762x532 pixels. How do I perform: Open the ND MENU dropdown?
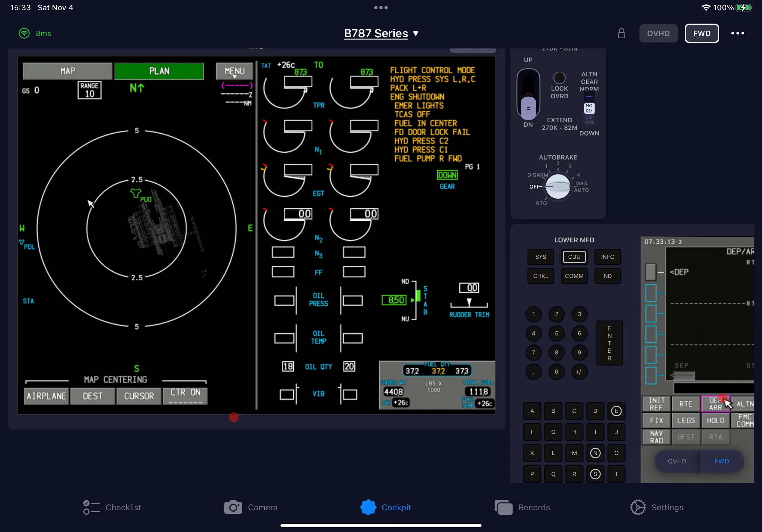234,71
